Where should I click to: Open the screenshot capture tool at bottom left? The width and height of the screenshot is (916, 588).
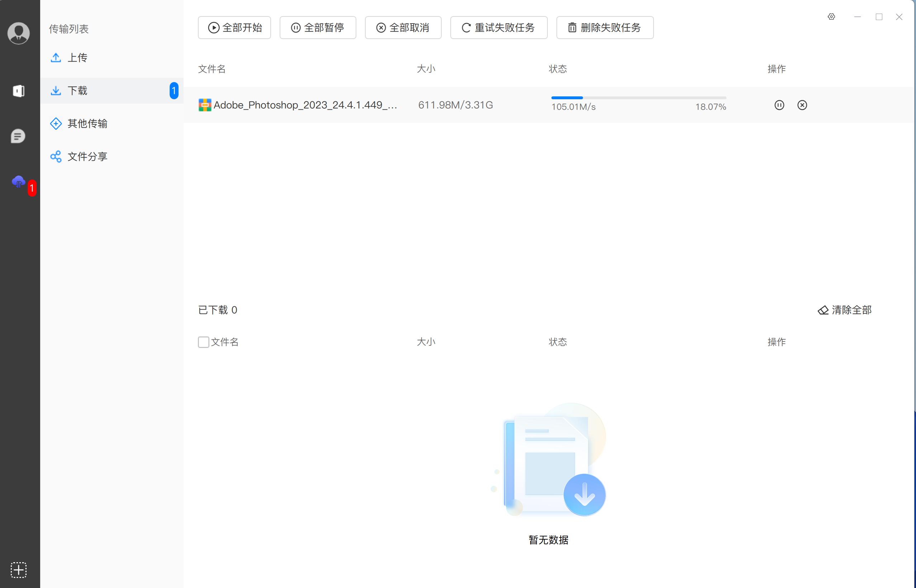click(18, 570)
